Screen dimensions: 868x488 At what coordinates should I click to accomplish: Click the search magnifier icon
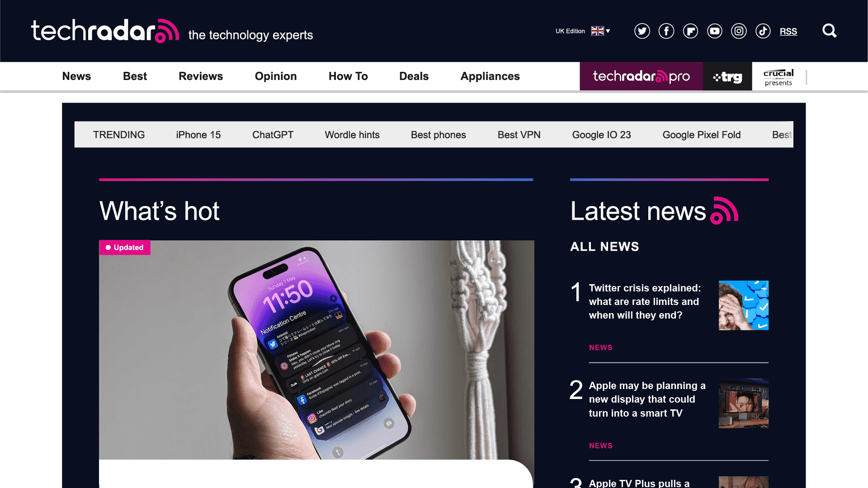point(829,30)
